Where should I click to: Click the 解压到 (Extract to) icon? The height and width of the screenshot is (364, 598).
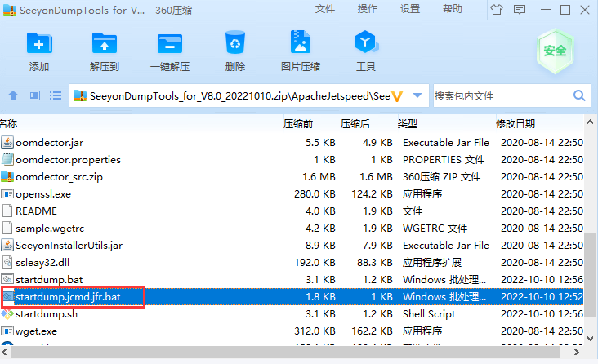point(104,43)
